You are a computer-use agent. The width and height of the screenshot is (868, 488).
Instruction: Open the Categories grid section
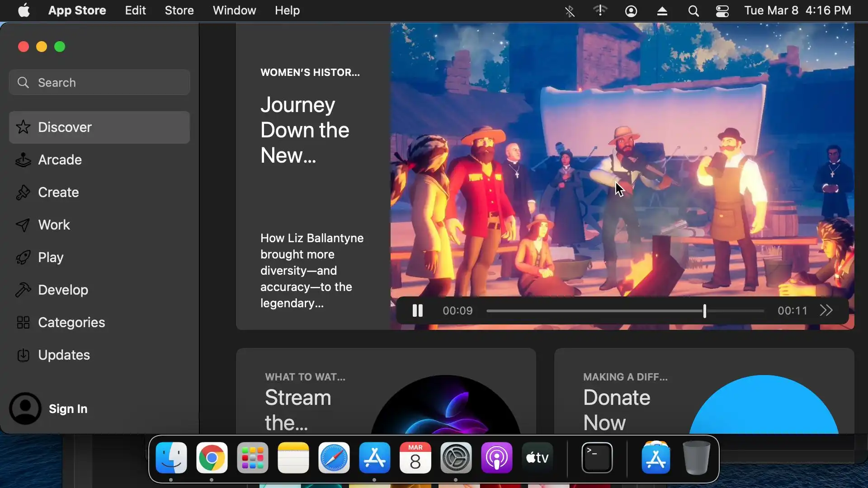point(71,323)
